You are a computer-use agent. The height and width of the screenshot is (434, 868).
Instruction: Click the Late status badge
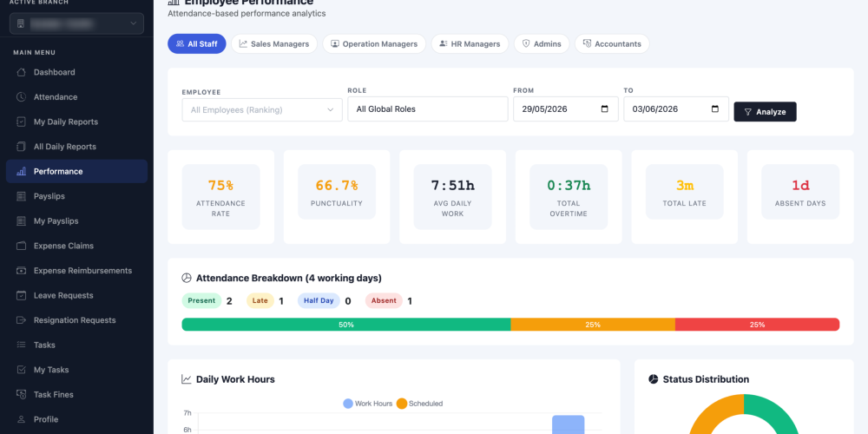click(x=260, y=300)
